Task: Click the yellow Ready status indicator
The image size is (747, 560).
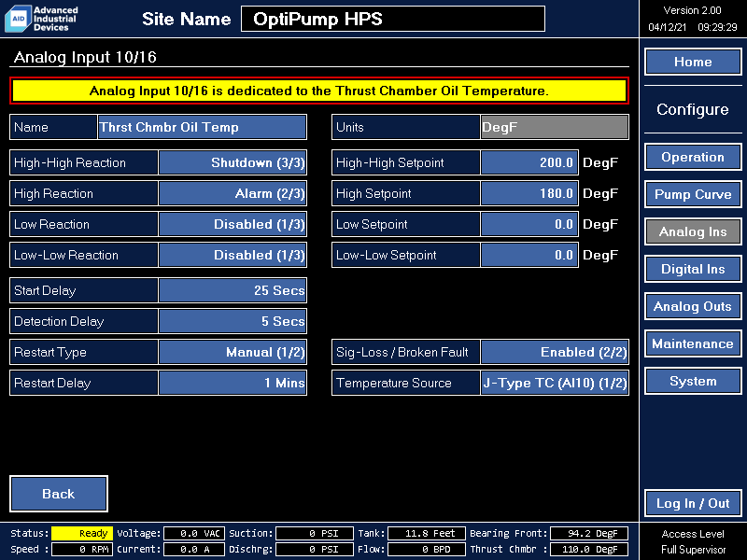Action: pyautogui.click(x=82, y=533)
